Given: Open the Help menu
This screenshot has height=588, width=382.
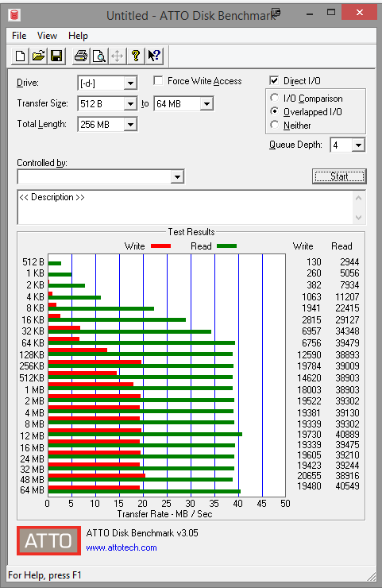Looking at the screenshot, I should tap(78, 36).
